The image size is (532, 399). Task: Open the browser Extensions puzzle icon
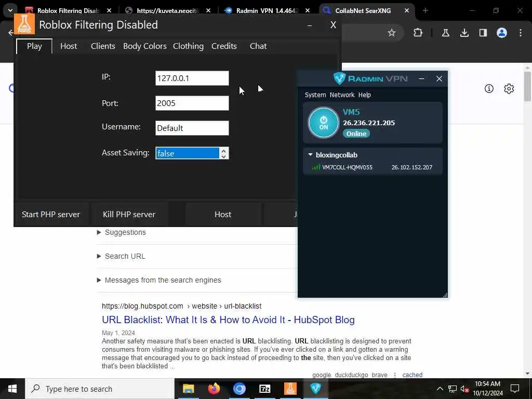pyautogui.click(x=418, y=33)
